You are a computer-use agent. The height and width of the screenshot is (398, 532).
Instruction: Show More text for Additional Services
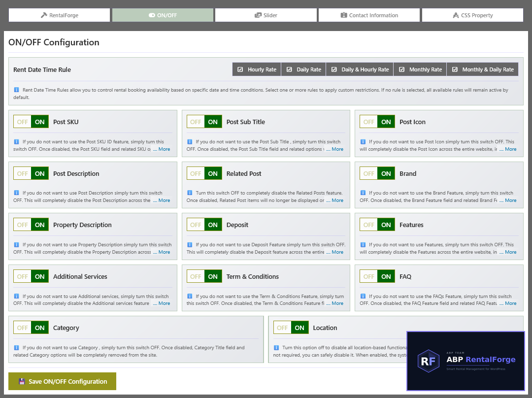pyautogui.click(x=162, y=303)
